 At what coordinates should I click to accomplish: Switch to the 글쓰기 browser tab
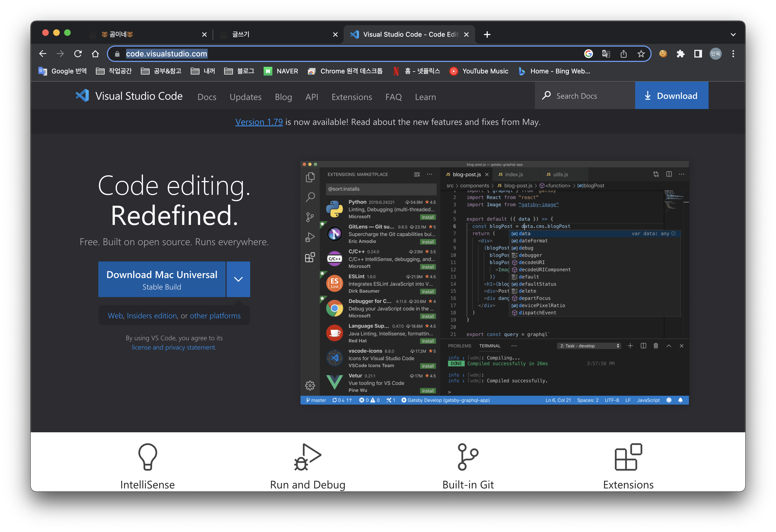241,34
